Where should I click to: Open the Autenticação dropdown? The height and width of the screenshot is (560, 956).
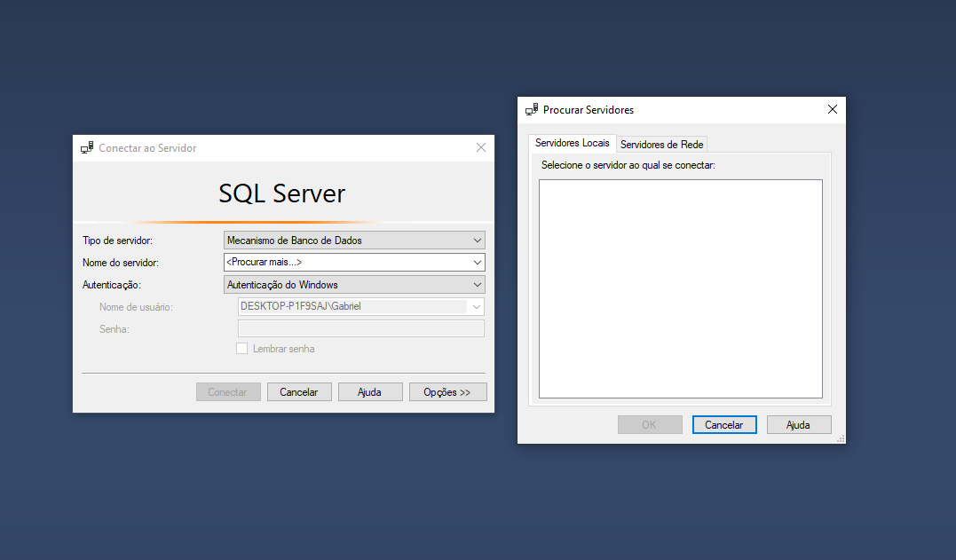354,285
